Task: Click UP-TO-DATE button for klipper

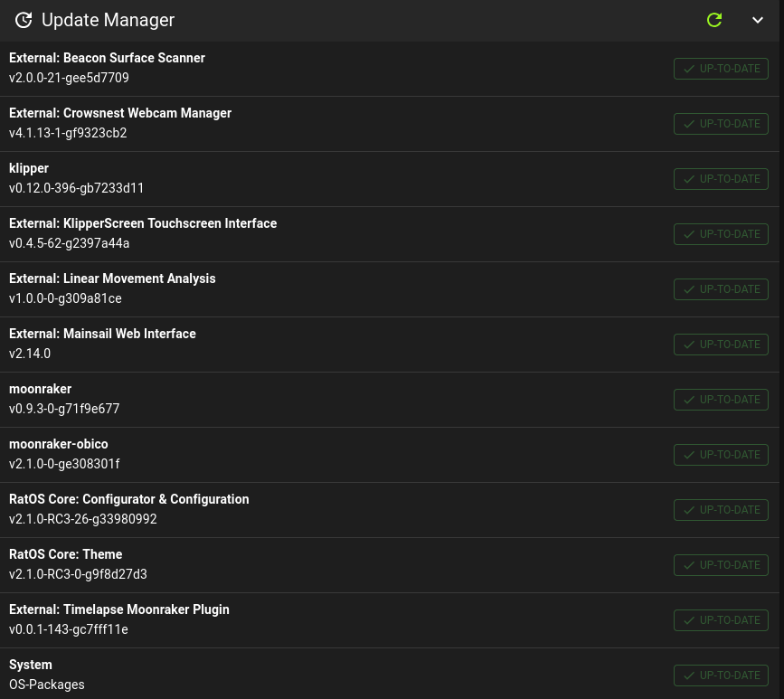Action: click(721, 179)
